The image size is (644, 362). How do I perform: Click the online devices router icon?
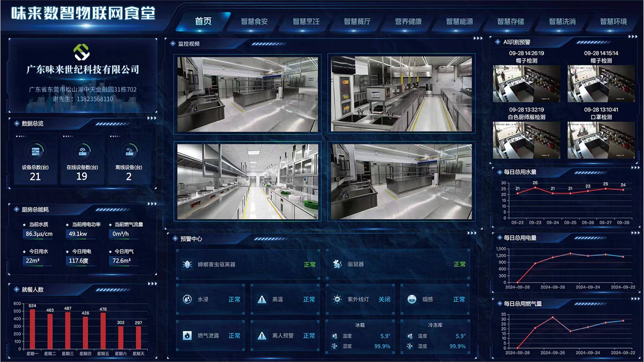click(x=82, y=152)
